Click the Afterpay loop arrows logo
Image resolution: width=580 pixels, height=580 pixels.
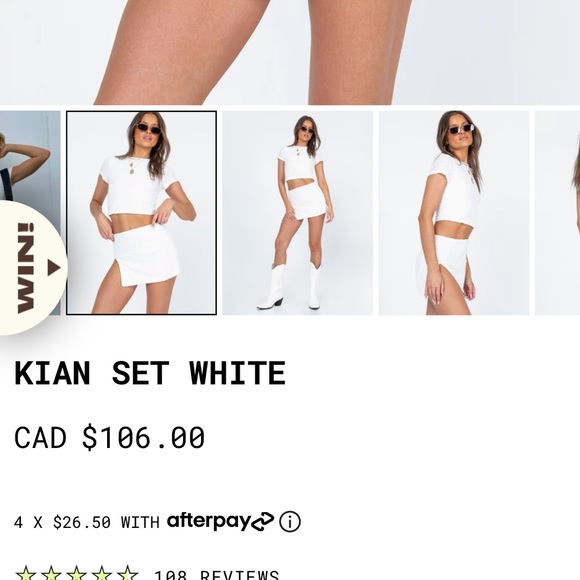tap(263, 522)
